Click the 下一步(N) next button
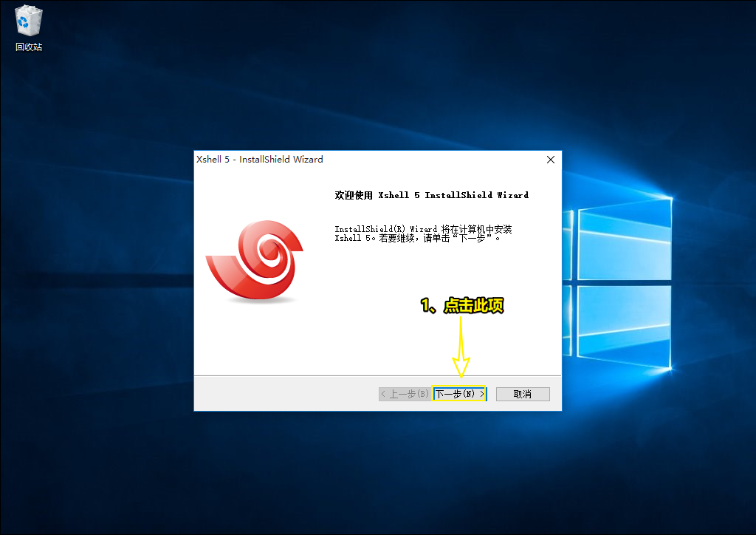The image size is (756, 535). [459, 394]
